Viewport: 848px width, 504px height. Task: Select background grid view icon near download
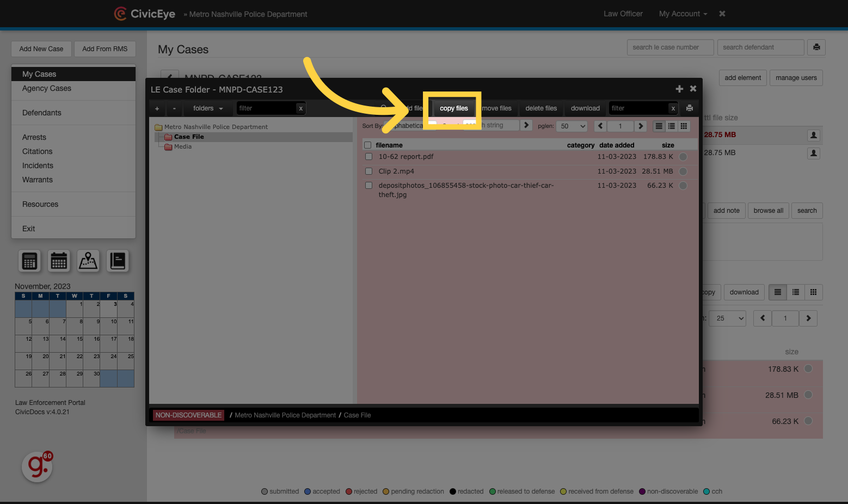(813, 292)
